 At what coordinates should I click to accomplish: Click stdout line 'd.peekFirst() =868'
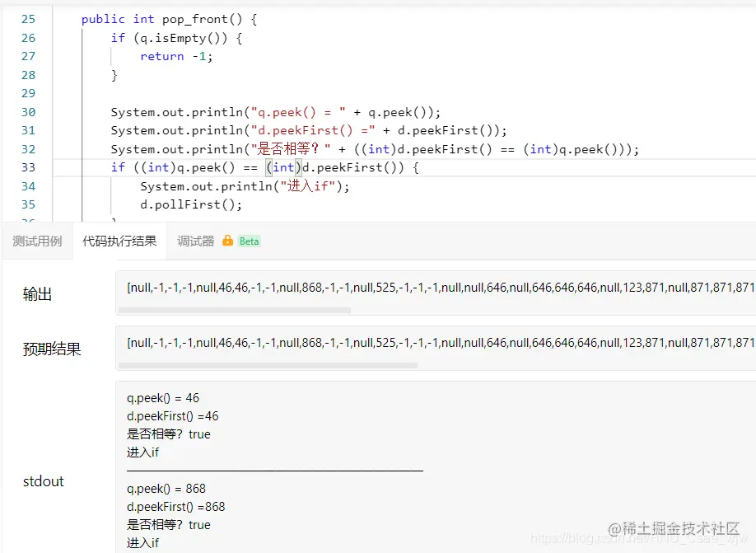point(176,507)
